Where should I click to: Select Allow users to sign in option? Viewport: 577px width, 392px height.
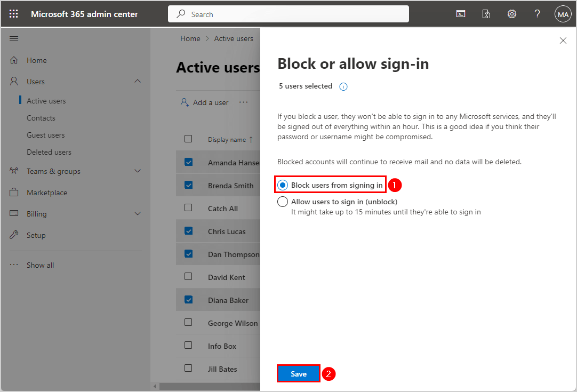(x=283, y=202)
